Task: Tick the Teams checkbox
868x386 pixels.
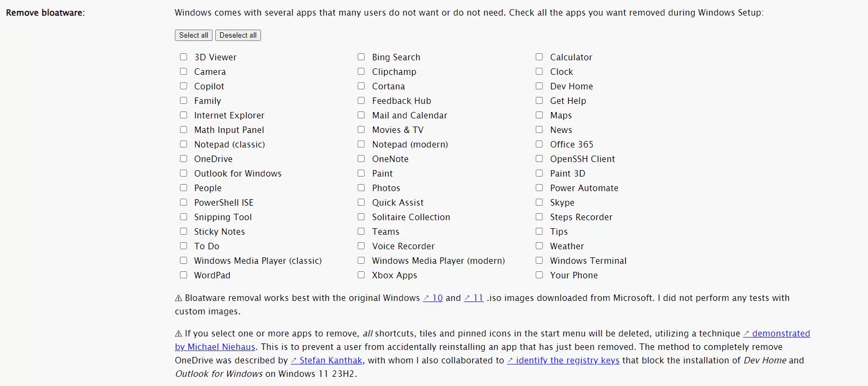Action: click(x=361, y=231)
